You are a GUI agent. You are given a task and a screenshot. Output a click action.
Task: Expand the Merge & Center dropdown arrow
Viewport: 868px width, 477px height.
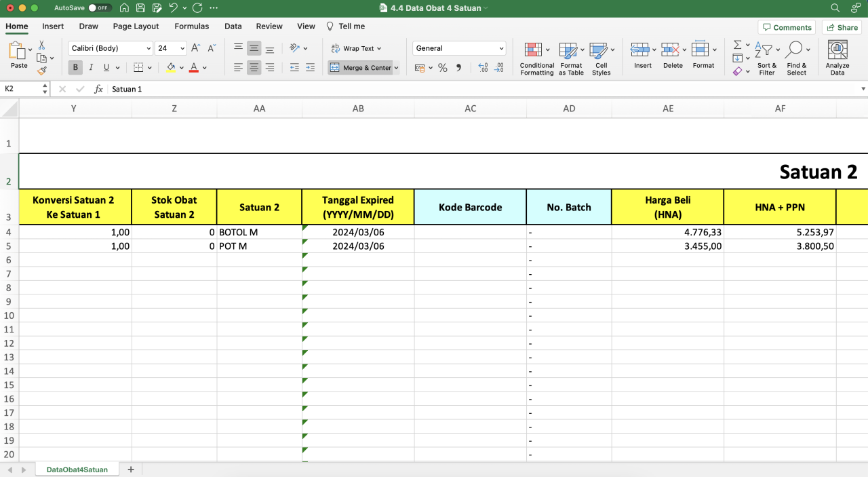tap(396, 68)
